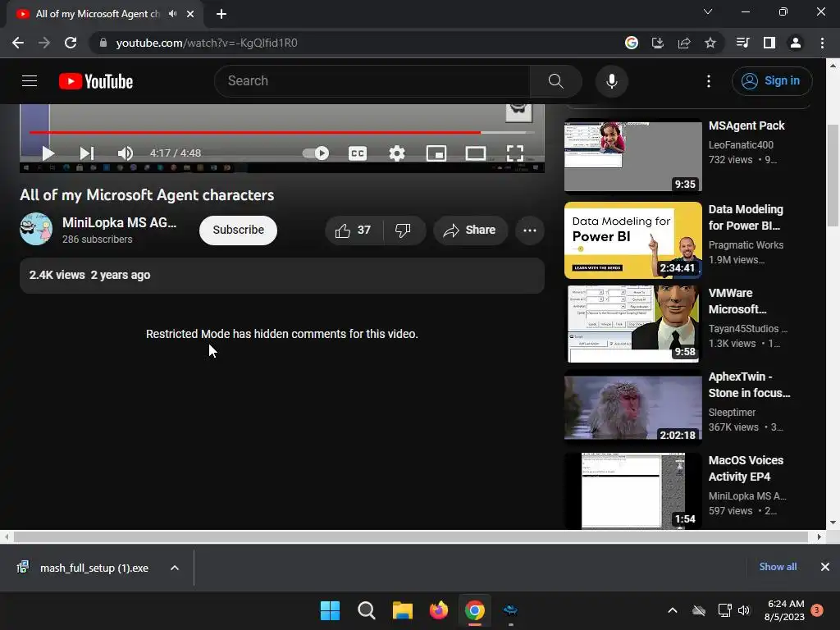840x630 pixels.
Task: Dislike this video
Action: 404,231
